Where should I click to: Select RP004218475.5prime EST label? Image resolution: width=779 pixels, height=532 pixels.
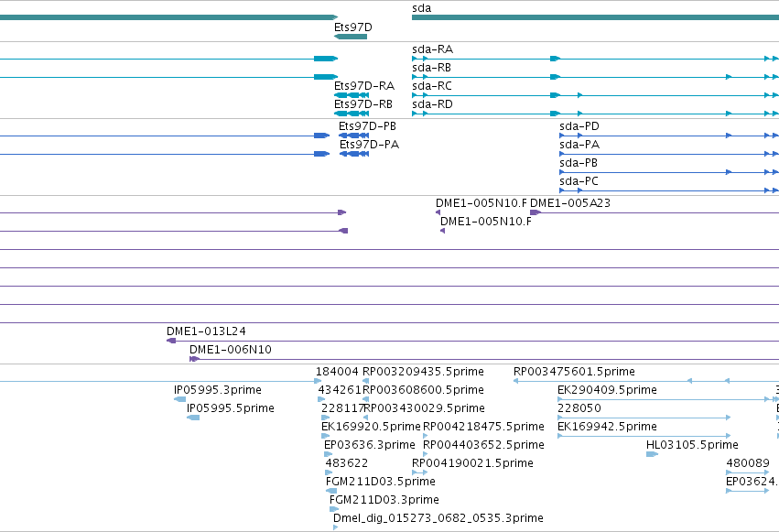click(483, 427)
